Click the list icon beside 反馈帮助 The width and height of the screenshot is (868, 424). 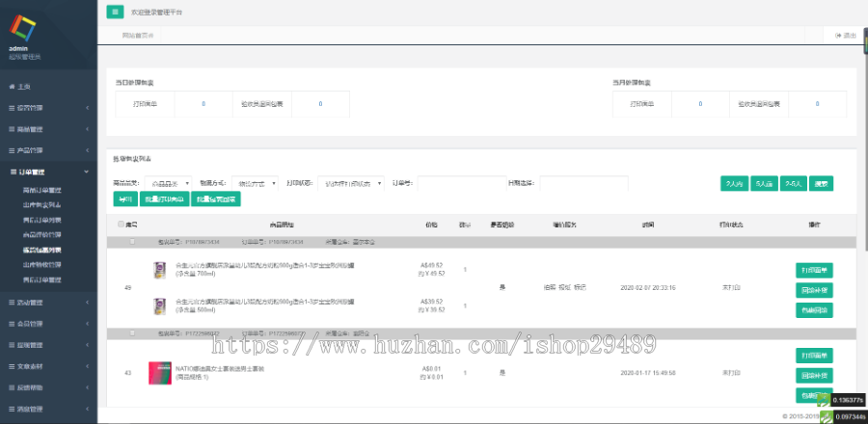click(x=12, y=387)
